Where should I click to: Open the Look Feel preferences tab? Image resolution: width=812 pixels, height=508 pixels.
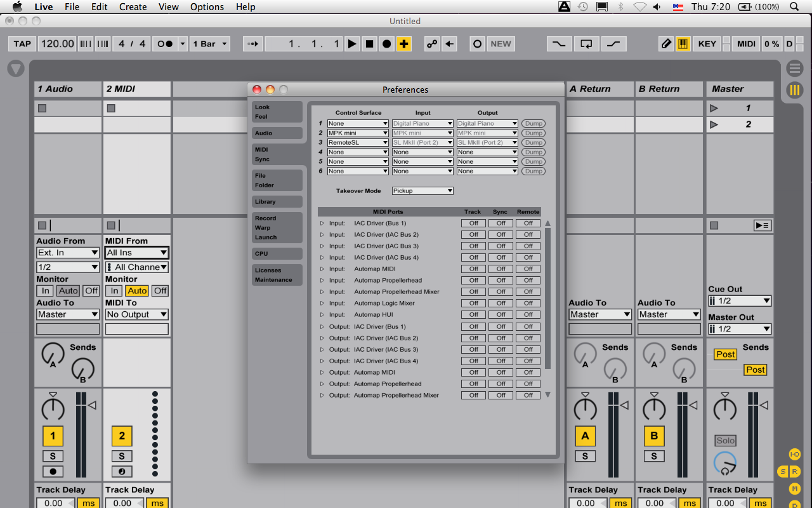click(277, 112)
